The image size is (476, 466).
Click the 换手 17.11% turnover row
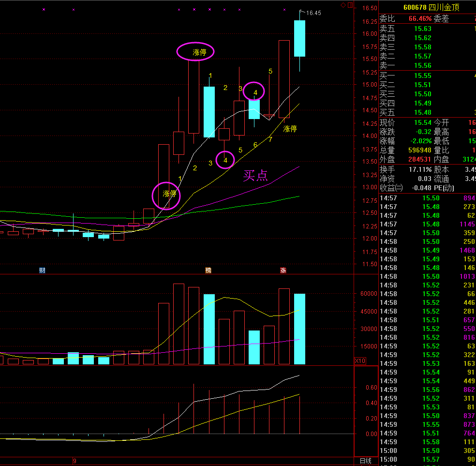420,170
